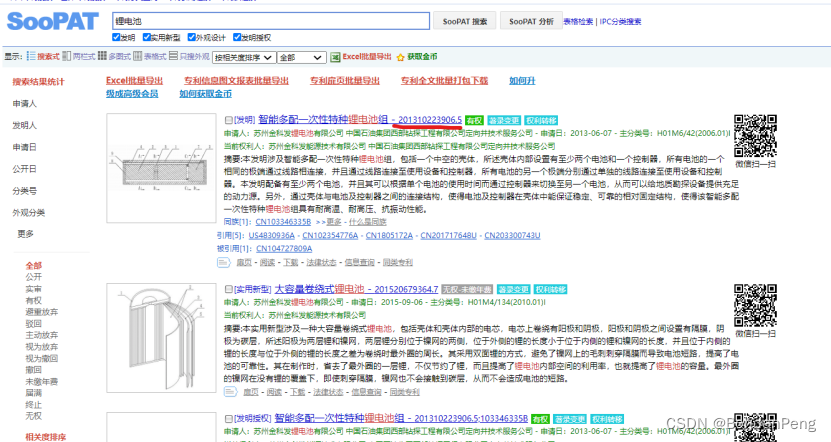831x442 pixels.
Task: Open 外观分类 statistics in sidebar
Action: pos(29,213)
